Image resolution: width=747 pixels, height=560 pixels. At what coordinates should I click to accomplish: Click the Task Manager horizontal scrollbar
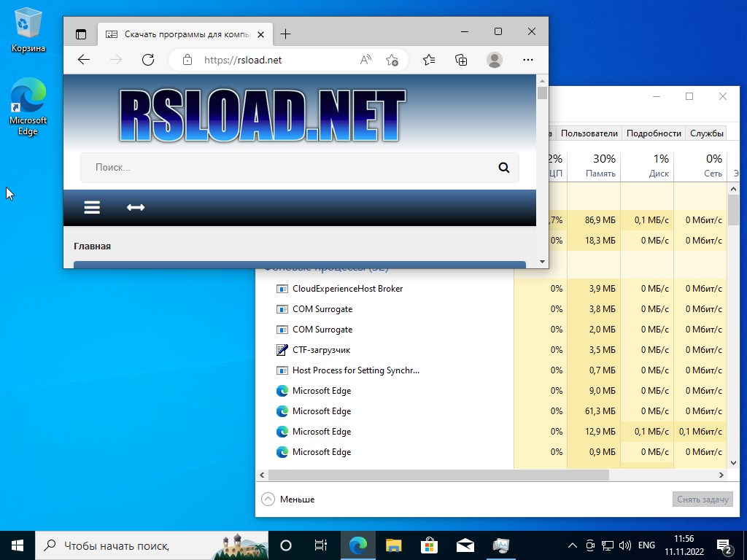(x=438, y=475)
